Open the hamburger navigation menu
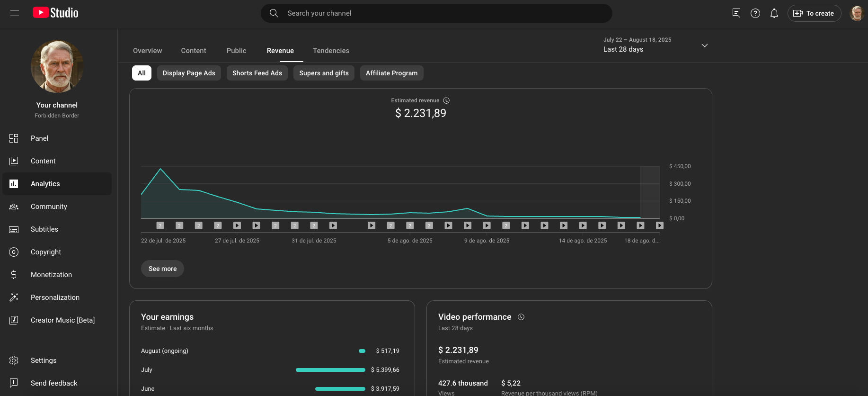 point(15,13)
